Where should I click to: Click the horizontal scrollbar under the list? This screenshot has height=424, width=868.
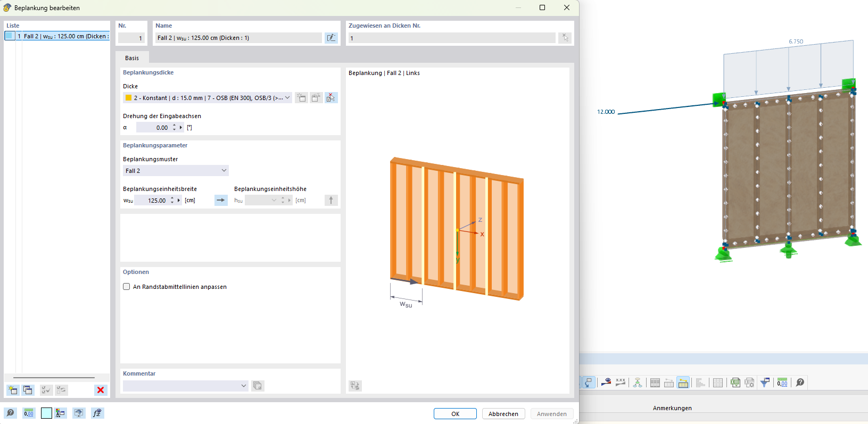click(x=54, y=378)
